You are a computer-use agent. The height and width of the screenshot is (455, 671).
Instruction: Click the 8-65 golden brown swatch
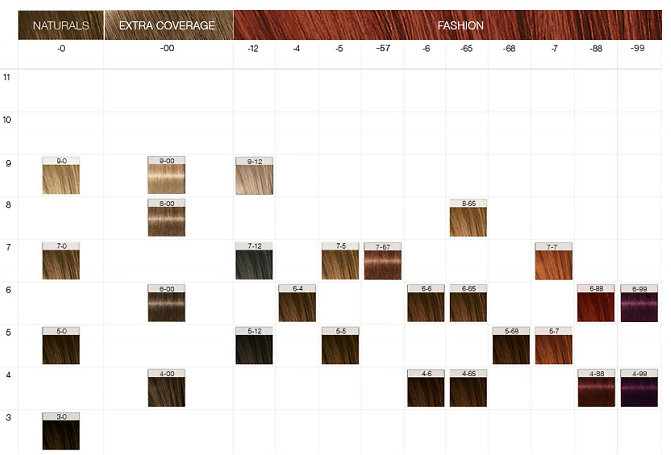(468, 219)
